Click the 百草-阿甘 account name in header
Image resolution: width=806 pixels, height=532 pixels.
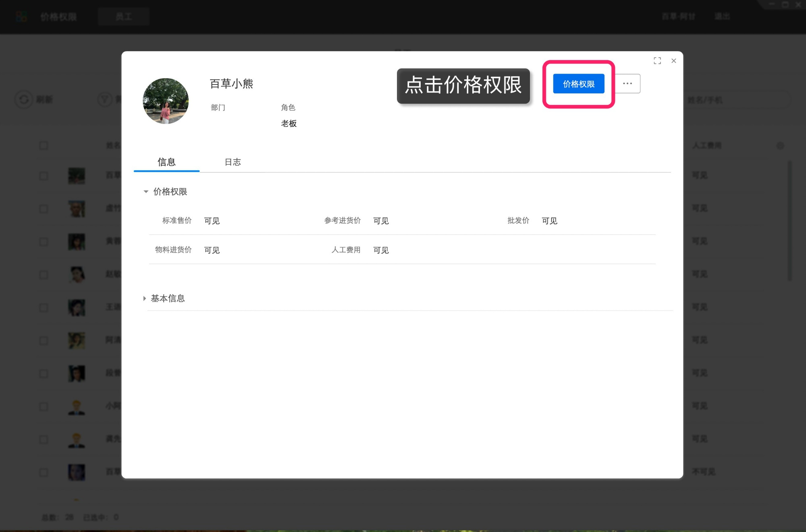pos(679,17)
